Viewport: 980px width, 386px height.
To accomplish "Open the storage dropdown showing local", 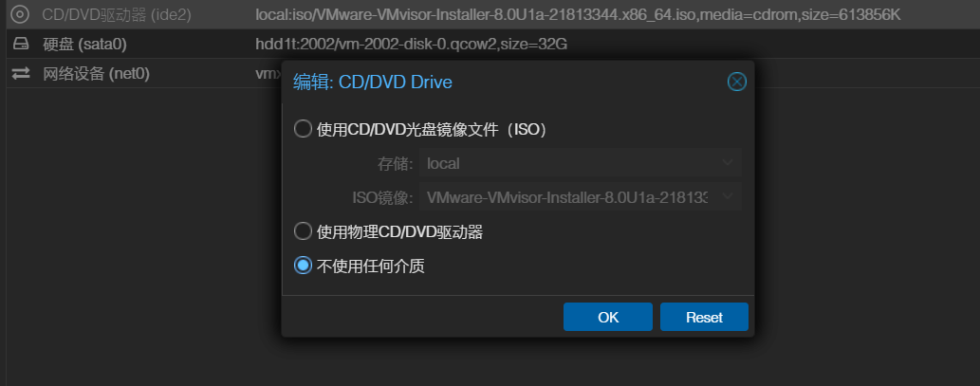I will pyautogui.click(x=581, y=163).
